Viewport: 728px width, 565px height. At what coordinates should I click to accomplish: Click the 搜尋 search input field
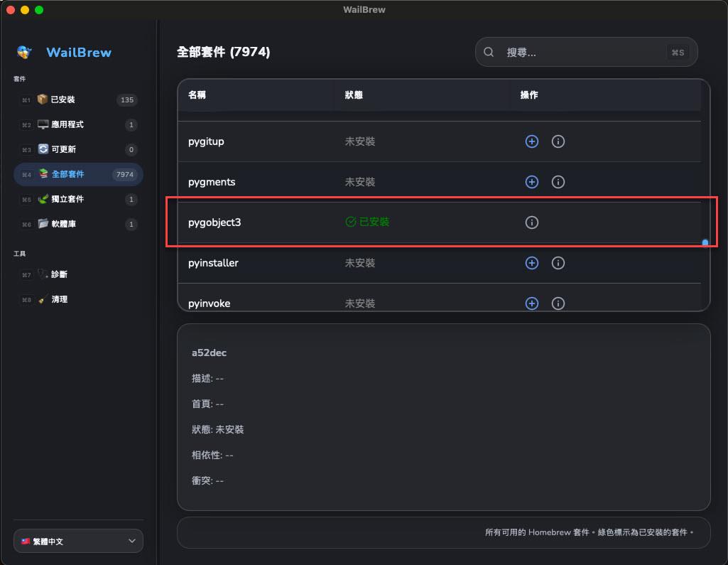[582, 52]
